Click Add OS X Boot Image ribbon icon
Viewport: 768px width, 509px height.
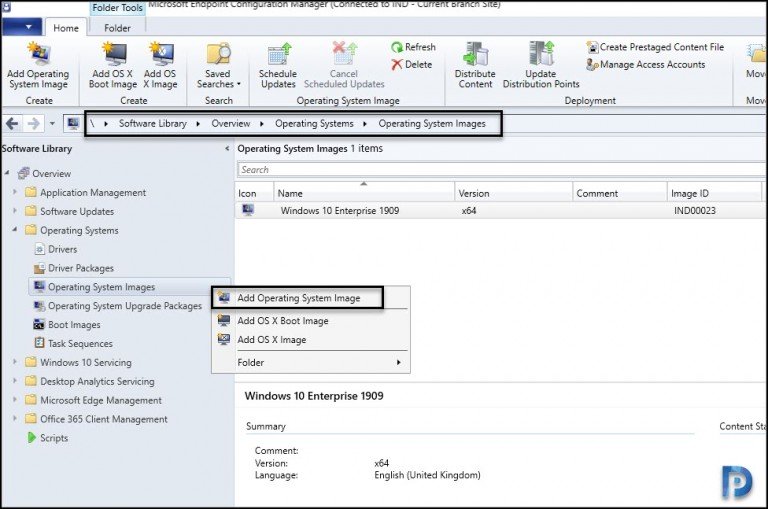pyautogui.click(x=113, y=66)
